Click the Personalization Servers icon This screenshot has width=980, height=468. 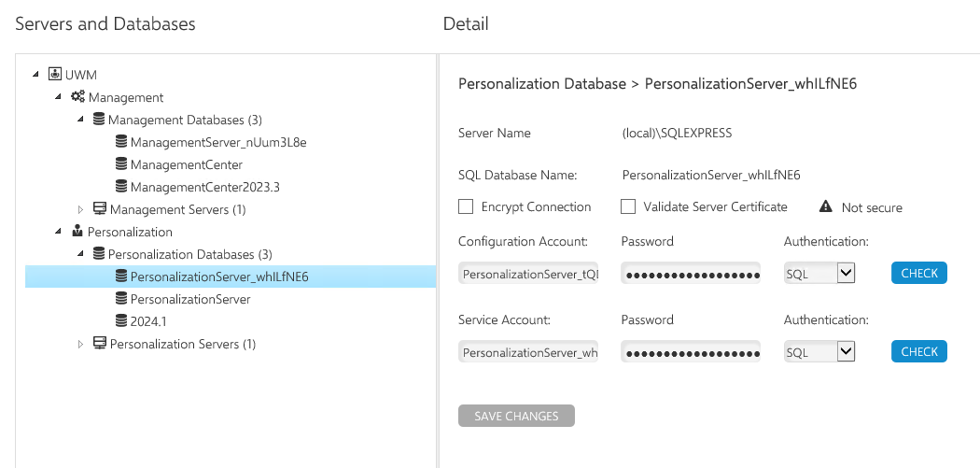pos(99,344)
